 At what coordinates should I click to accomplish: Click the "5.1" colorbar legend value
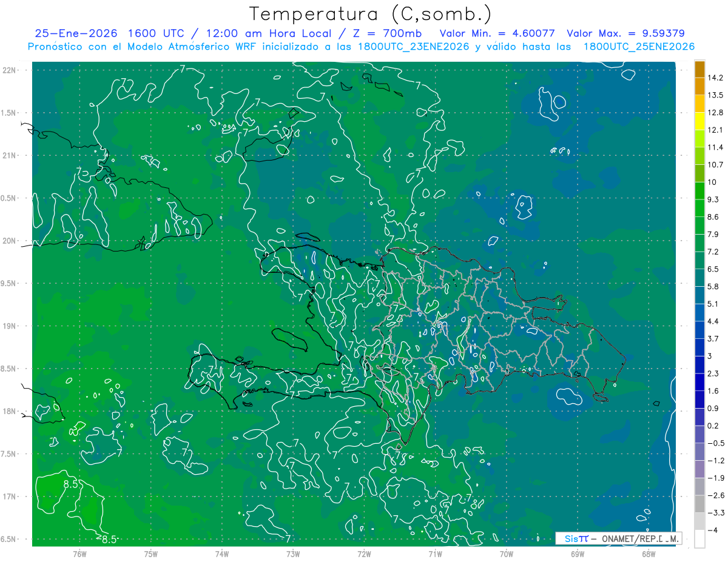tap(713, 304)
